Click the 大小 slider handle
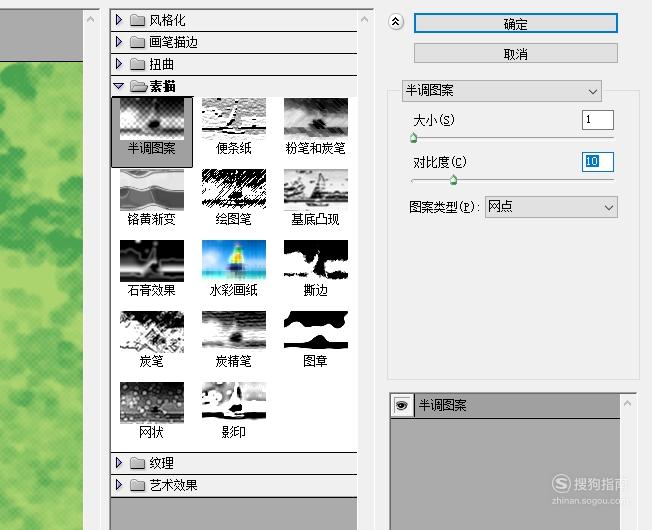 click(x=413, y=138)
